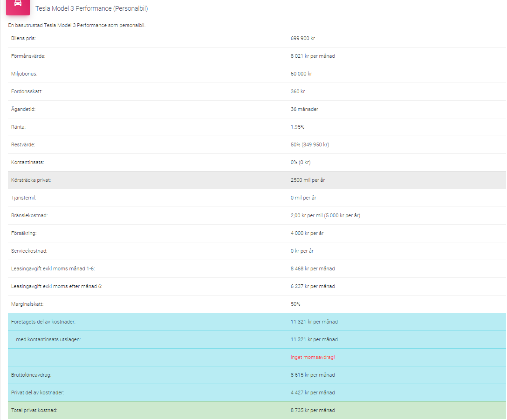Select the value '0 mil per år'
The height and width of the screenshot is (420, 507).
tap(303, 198)
